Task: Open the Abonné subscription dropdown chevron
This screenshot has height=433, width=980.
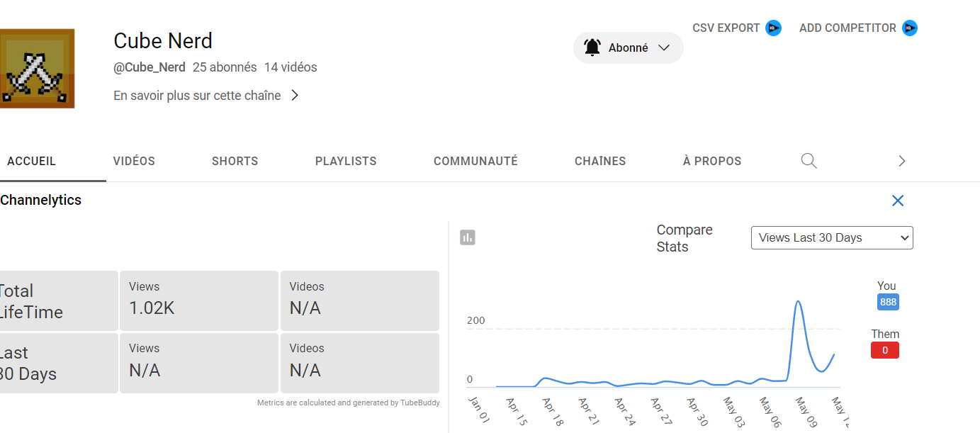Action: (x=664, y=47)
